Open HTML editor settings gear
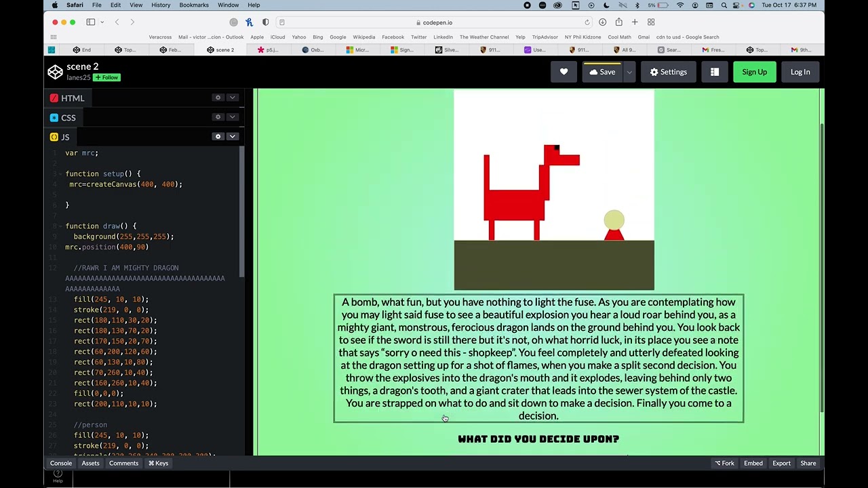The width and height of the screenshot is (868, 488). click(218, 98)
